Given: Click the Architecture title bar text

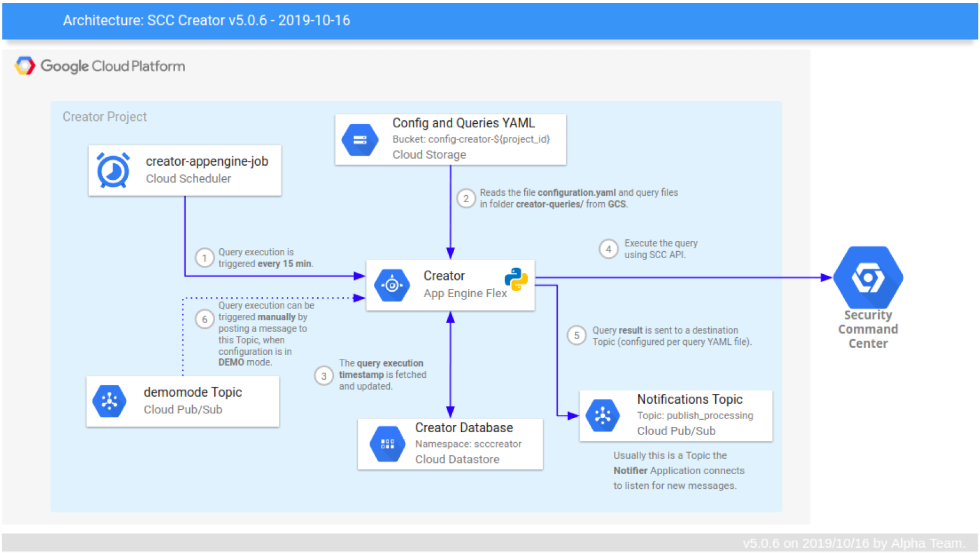Looking at the screenshot, I should point(206,21).
